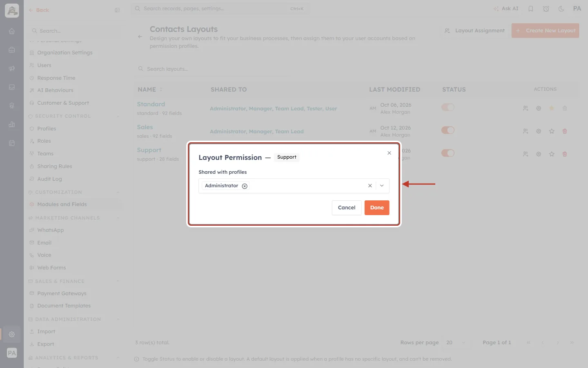Collapse the Marketing Channels section
Screen dimensions: 588x368
coord(118,218)
